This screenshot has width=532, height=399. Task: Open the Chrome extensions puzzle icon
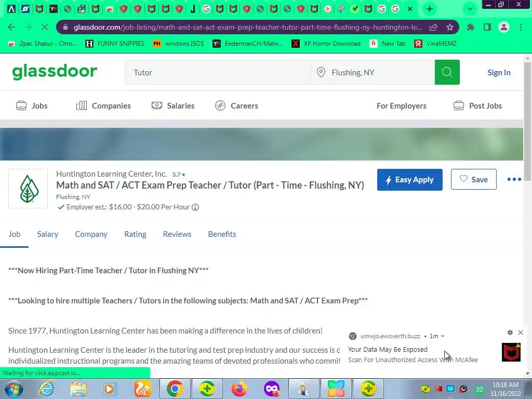[x=471, y=27]
